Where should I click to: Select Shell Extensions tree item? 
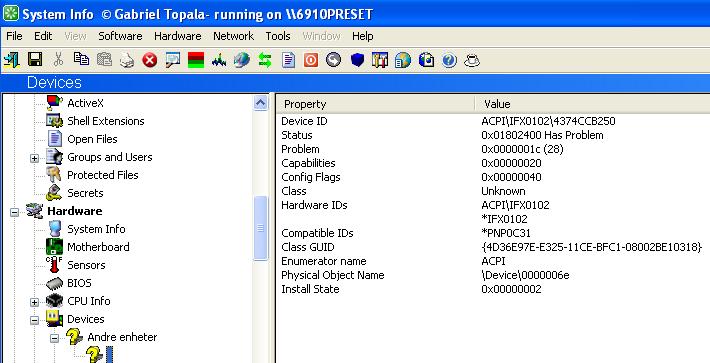(106, 121)
